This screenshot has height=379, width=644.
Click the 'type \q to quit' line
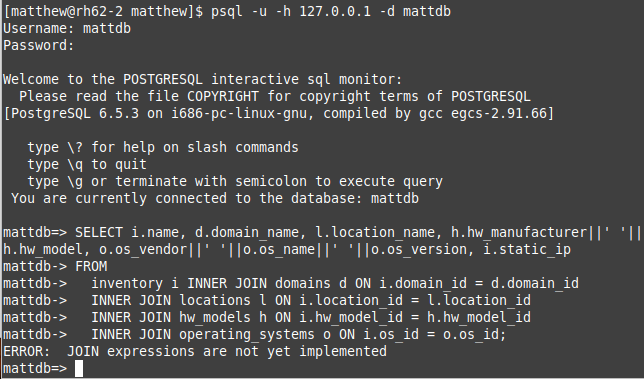[87, 164]
